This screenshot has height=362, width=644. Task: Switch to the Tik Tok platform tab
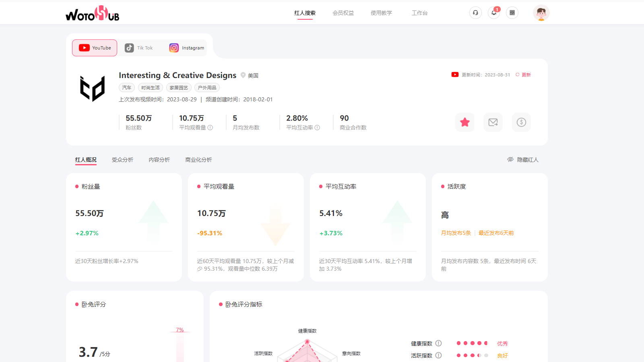pyautogui.click(x=139, y=48)
